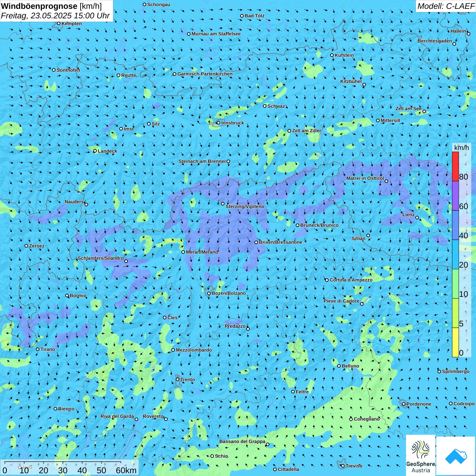The height and width of the screenshot is (476, 476).
Task: Click the red 80 km/h legend color
Action: (455, 166)
